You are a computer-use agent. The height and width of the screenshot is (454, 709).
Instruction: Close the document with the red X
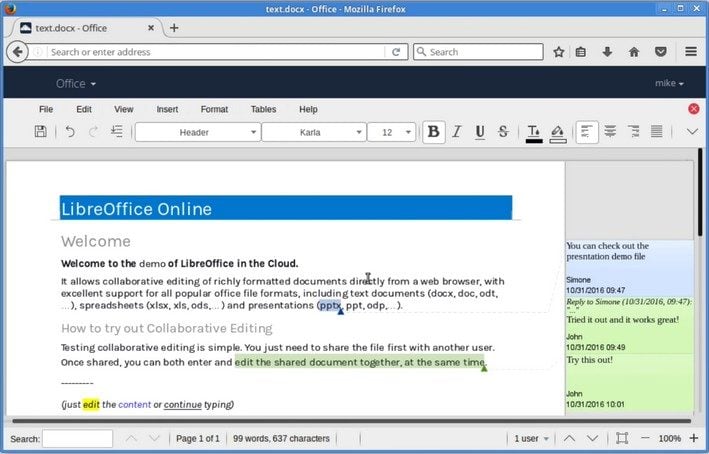[694, 109]
